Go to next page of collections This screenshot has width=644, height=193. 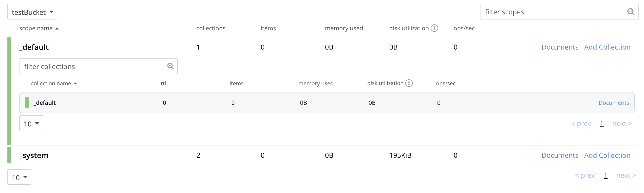pos(622,123)
